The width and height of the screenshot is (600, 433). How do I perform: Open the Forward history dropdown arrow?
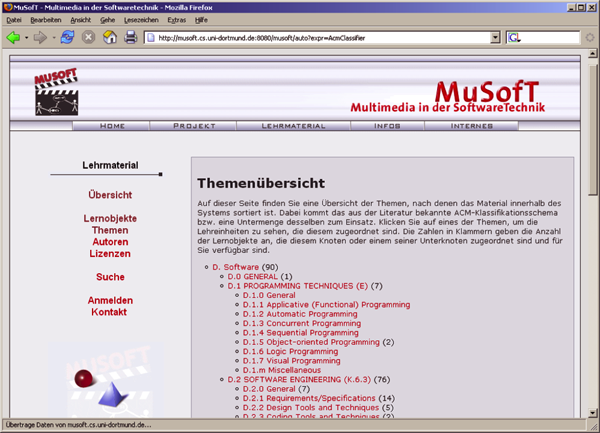coord(54,38)
